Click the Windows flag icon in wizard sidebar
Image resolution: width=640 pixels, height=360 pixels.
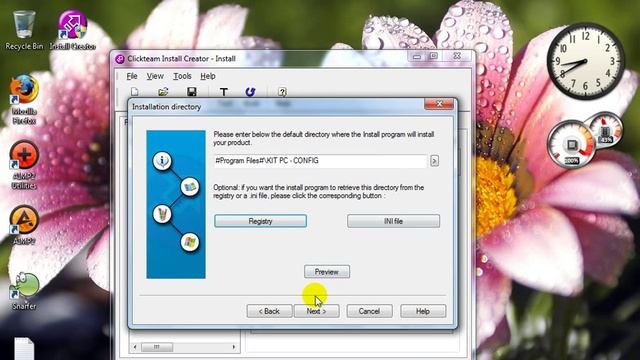[190, 242]
